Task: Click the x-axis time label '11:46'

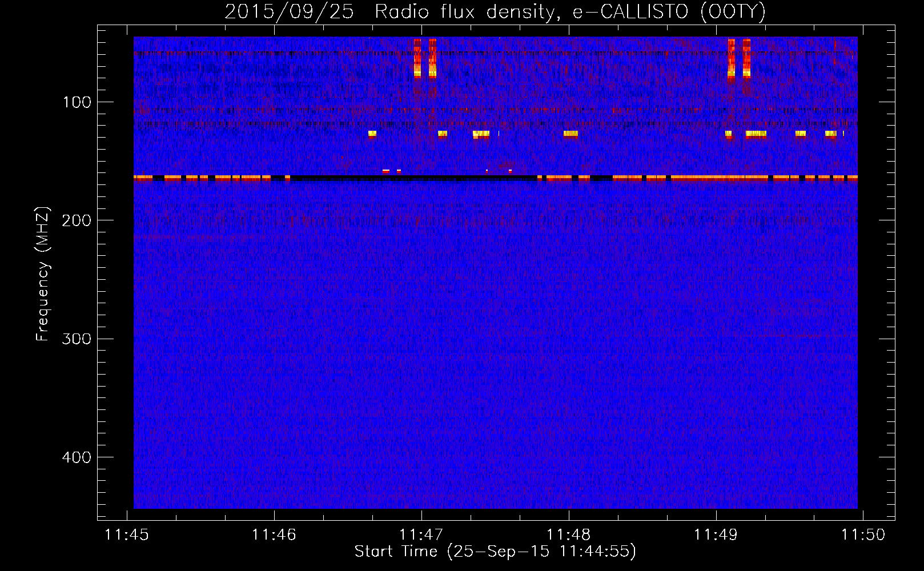Action: click(x=274, y=535)
